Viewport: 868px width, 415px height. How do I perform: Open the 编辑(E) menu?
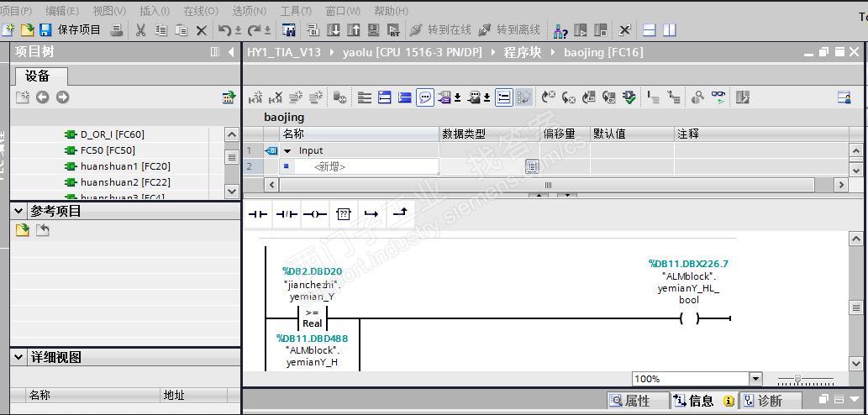coord(62,11)
